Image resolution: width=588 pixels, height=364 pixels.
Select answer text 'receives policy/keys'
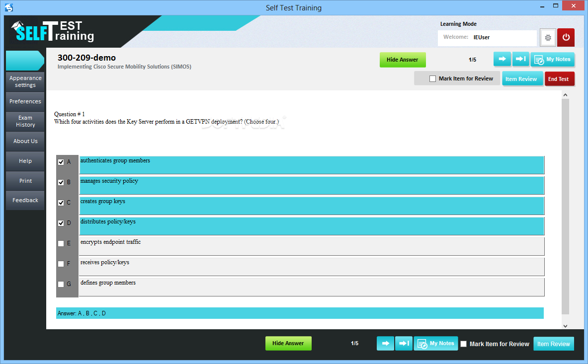[x=104, y=263]
